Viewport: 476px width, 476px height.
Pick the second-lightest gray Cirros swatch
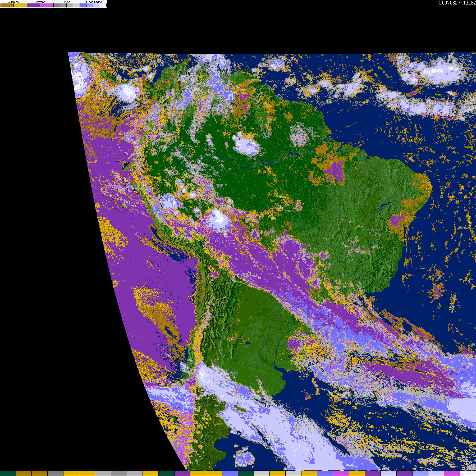tap(70, 6)
